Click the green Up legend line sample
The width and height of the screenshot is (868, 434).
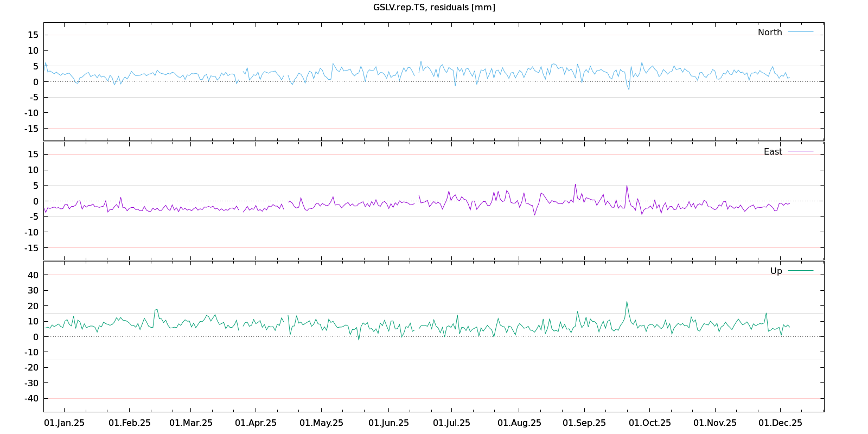pos(801,271)
